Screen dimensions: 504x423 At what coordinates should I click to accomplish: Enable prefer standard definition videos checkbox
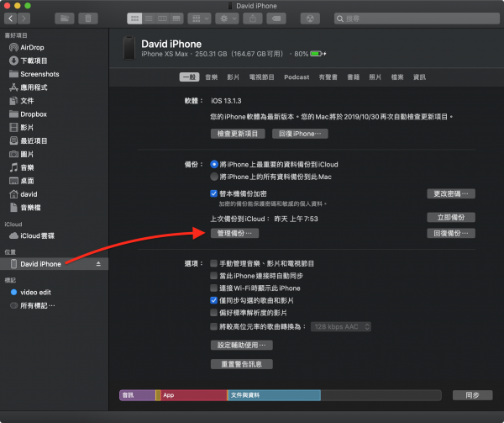(213, 312)
